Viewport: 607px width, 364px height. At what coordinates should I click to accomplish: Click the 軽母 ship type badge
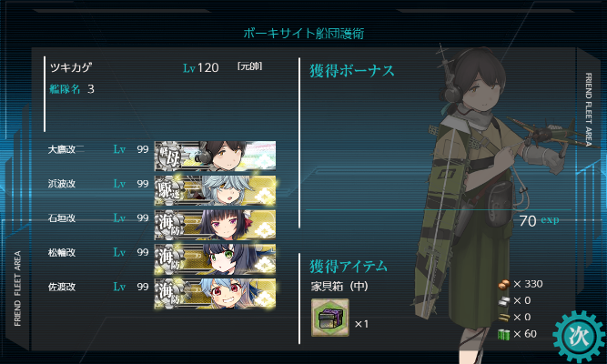[x=168, y=157]
